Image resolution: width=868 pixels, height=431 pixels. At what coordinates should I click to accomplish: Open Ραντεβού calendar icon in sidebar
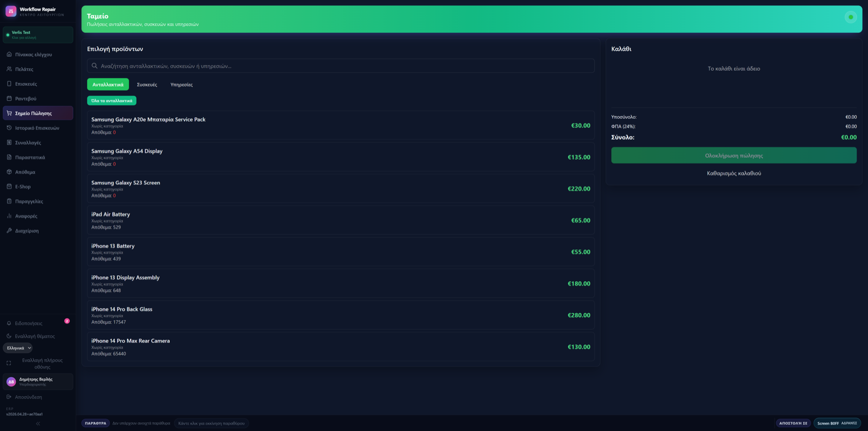point(9,98)
